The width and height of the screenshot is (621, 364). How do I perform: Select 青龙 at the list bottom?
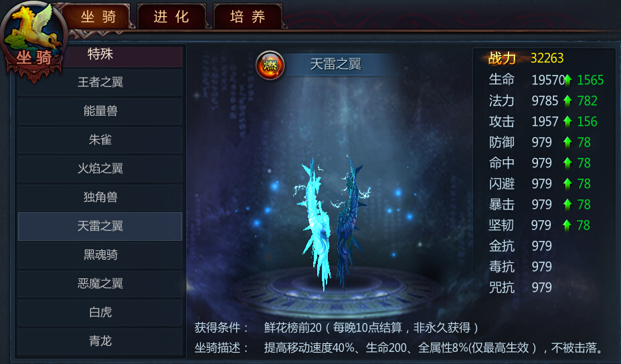(100, 341)
